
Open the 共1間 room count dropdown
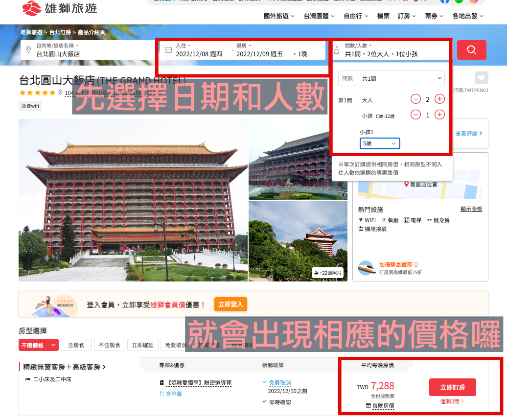[391, 78]
